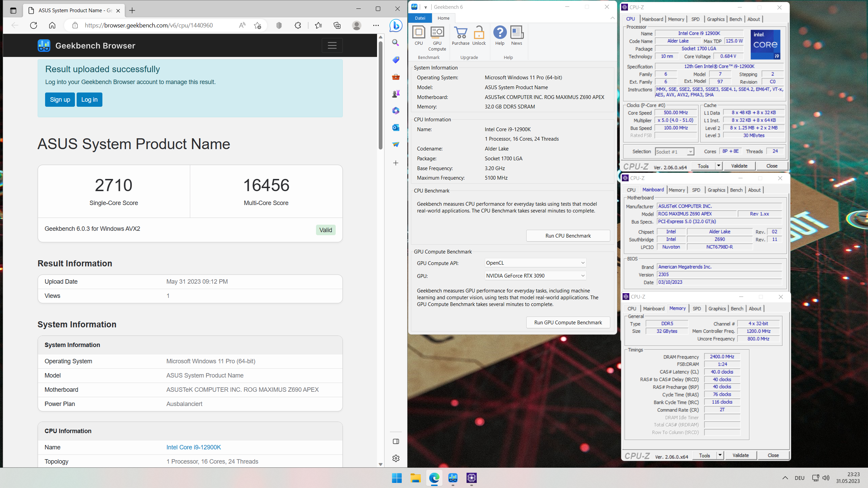Open the News icon in Geekbench
Viewport: 868px width, 488px height.
[517, 36]
